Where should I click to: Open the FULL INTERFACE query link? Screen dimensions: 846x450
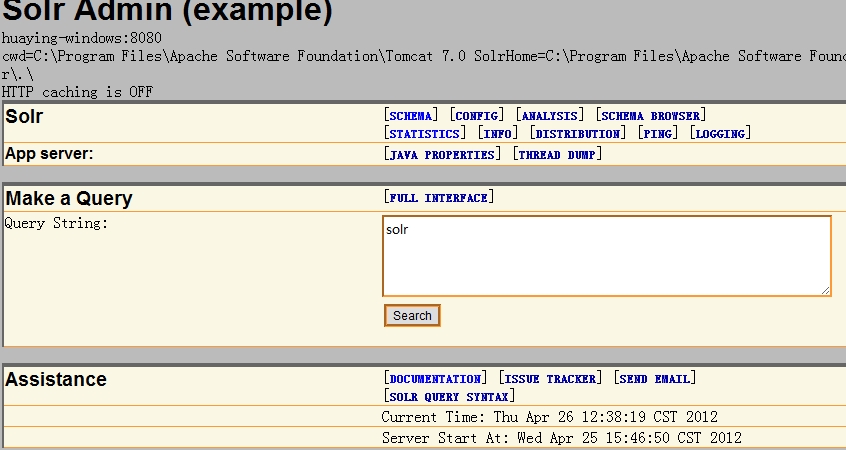tap(438, 198)
